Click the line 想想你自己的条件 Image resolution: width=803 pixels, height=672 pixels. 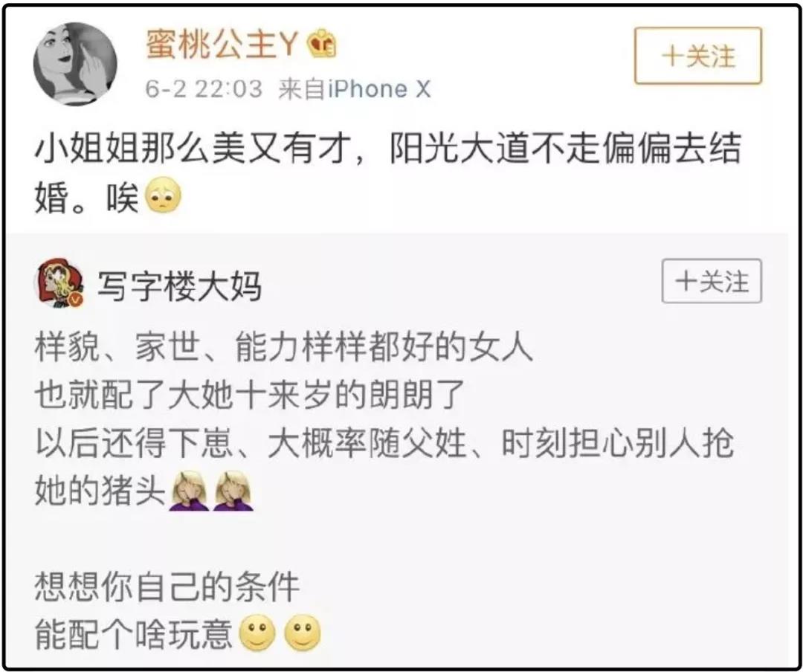(167, 587)
